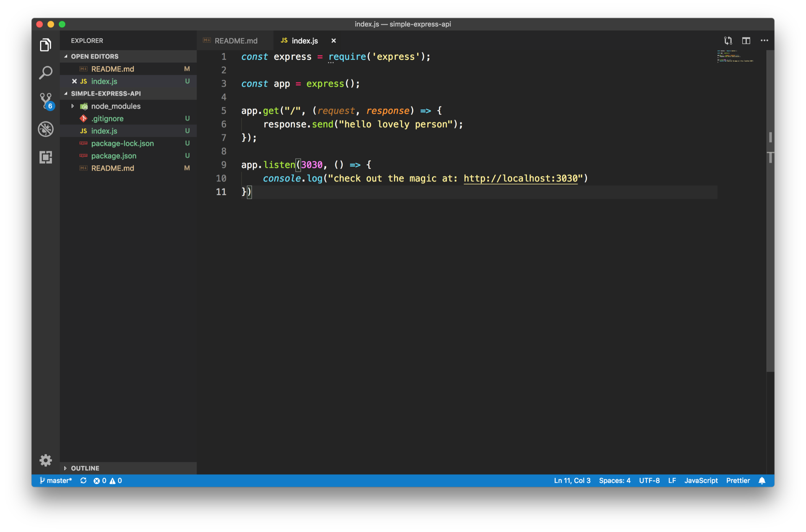Click the notifications bell in status bar
806x532 pixels.
(x=762, y=481)
